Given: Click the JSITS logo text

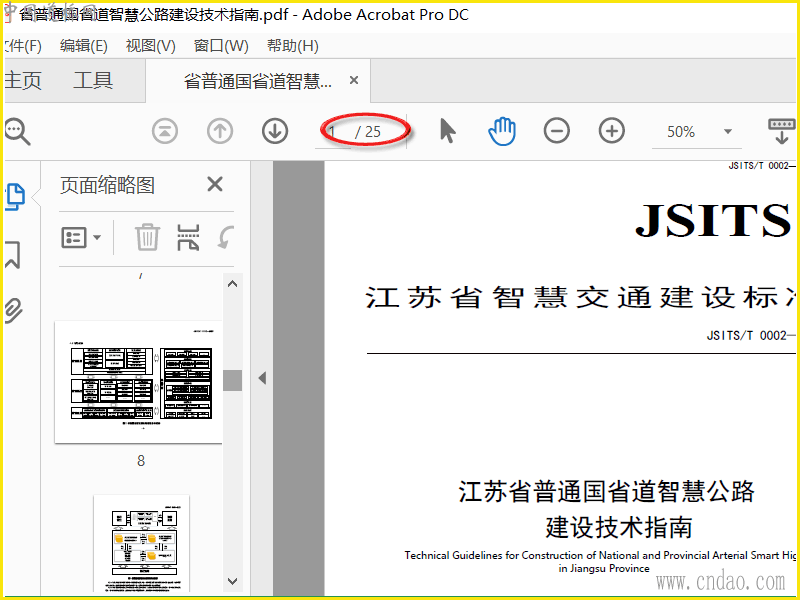Looking at the screenshot, I should click(x=713, y=220).
